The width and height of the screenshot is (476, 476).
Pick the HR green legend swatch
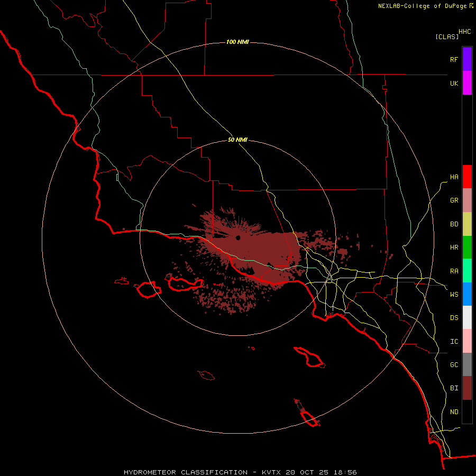pos(467,248)
